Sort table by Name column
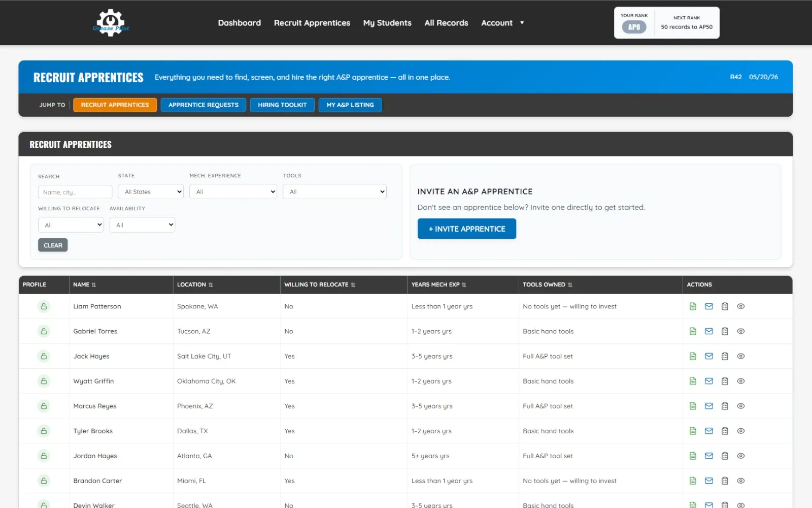Image resolution: width=812 pixels, height=508 pixels. point(84,284)
